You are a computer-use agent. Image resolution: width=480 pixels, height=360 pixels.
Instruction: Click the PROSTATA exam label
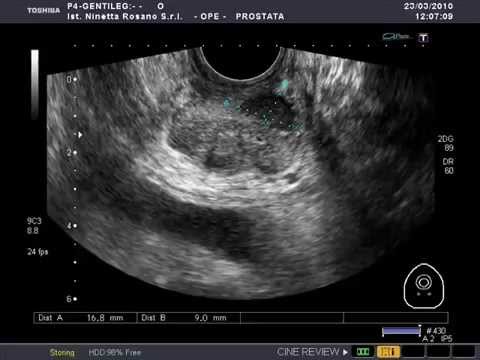coord(260,16)
